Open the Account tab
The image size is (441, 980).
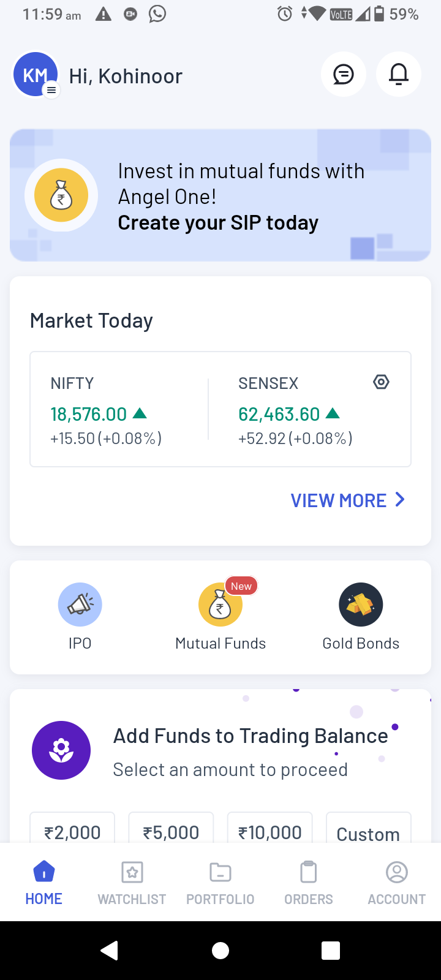coord(396,882)
